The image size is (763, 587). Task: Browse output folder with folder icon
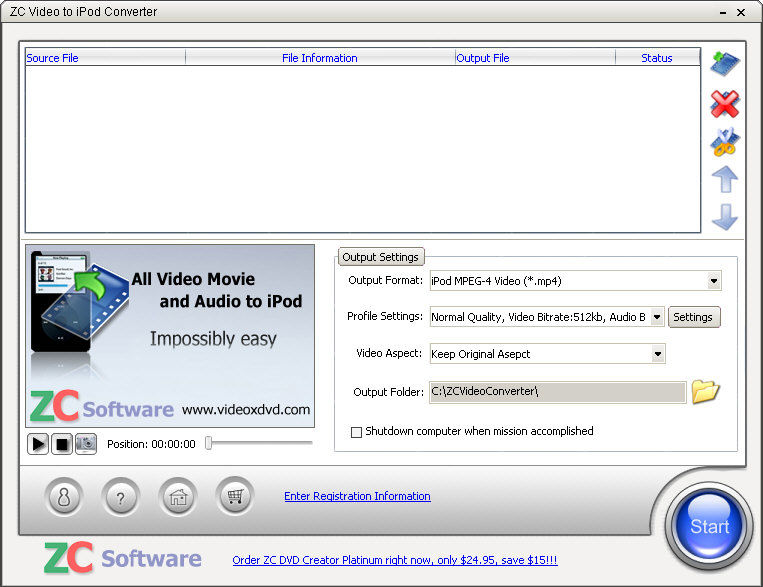[x=705, y=392]
